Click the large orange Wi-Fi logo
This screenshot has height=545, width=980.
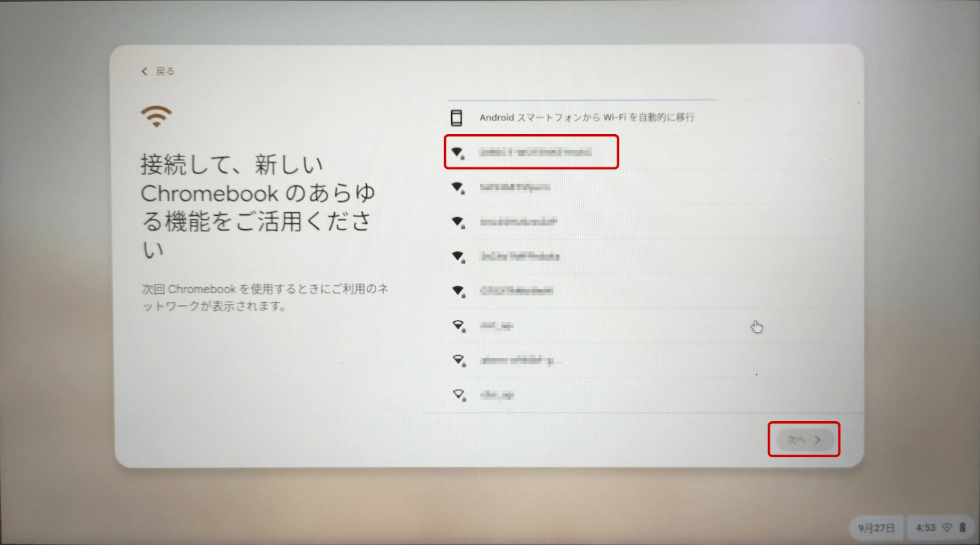click(x=157, y=116)
